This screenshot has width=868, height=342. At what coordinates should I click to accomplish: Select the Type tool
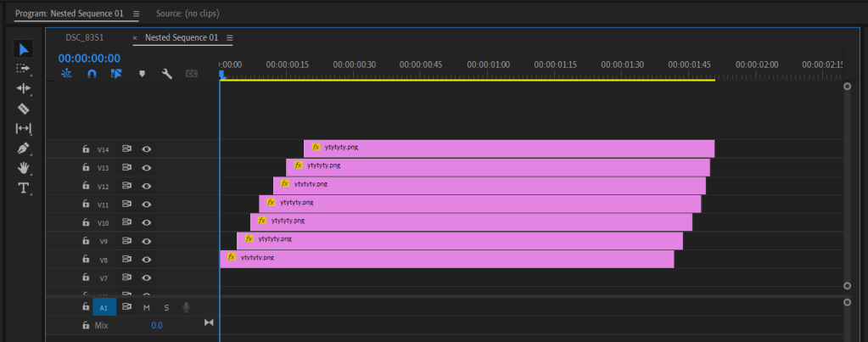coord(24,188)
